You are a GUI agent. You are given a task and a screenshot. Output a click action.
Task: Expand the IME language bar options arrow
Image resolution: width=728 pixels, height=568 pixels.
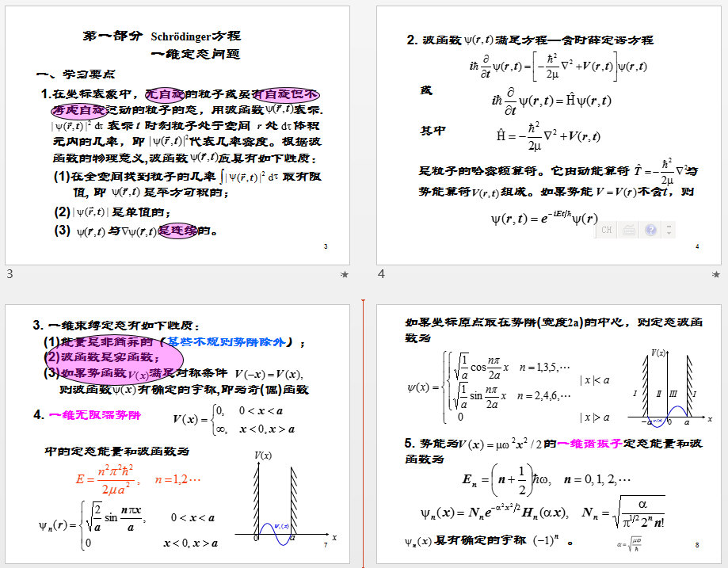[669, 230]
